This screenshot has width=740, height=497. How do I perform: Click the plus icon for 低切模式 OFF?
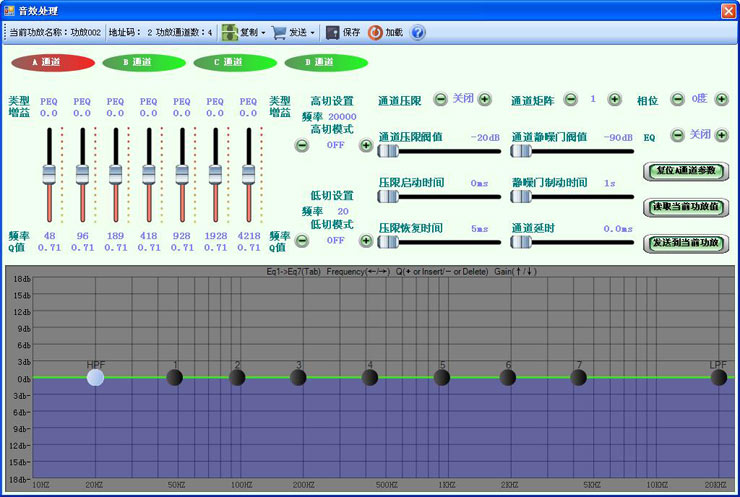coord(366,241)
